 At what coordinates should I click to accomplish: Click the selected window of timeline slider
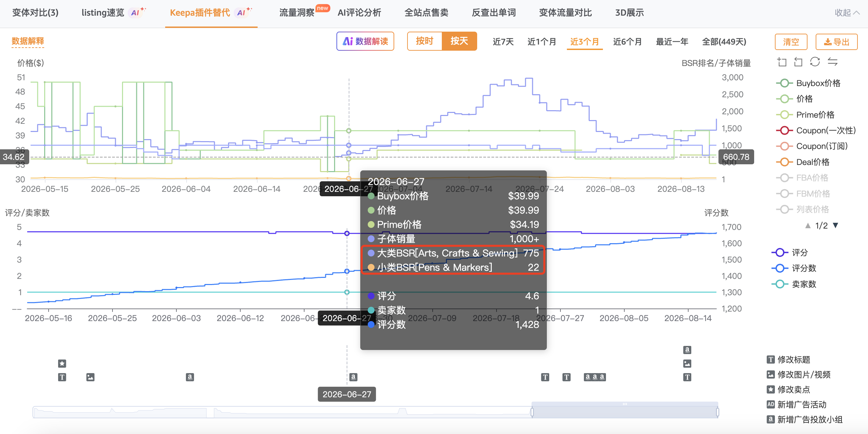pos(625,410)
